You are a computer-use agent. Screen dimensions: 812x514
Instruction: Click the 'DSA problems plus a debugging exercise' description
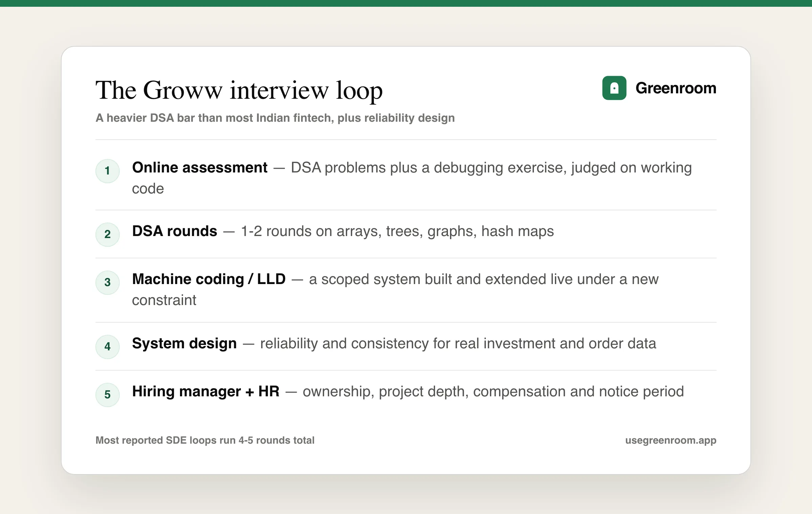pos(412,178)
